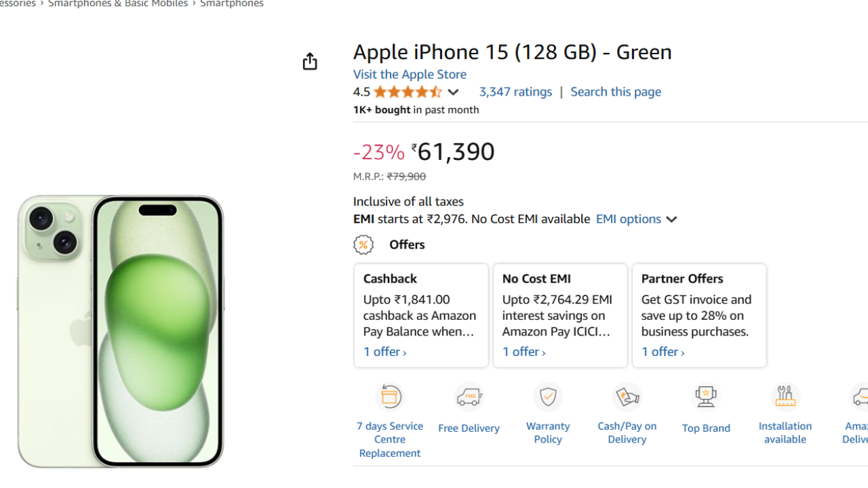Expand the star rating breakdown arrow

(x=453, y=92)
